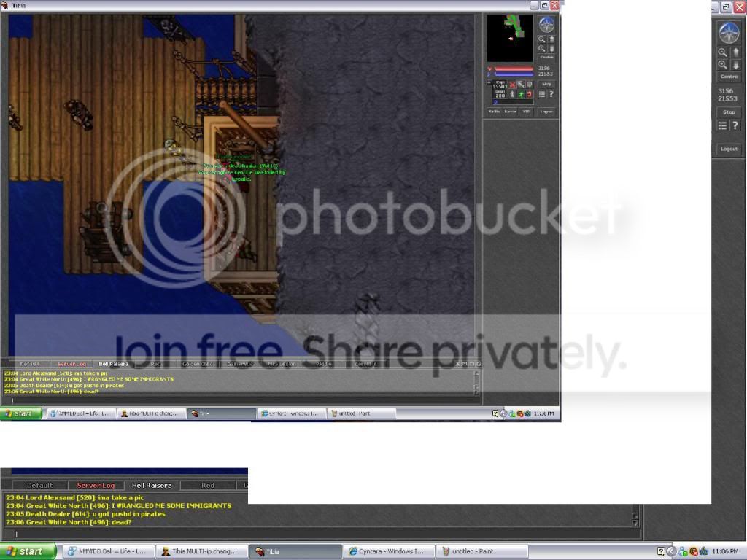Click the M icon beside the chat tabs
Screen dimensions: 747x560
click(465, 363)
